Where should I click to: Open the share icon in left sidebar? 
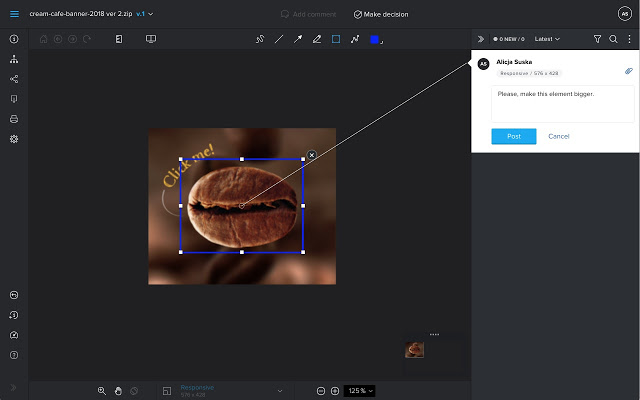14,78
